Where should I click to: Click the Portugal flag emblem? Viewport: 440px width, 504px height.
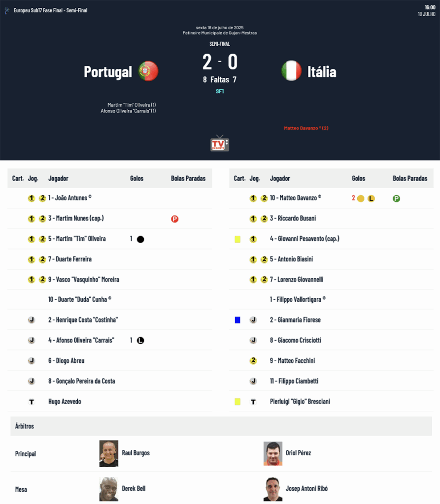(x=148, y=71)
